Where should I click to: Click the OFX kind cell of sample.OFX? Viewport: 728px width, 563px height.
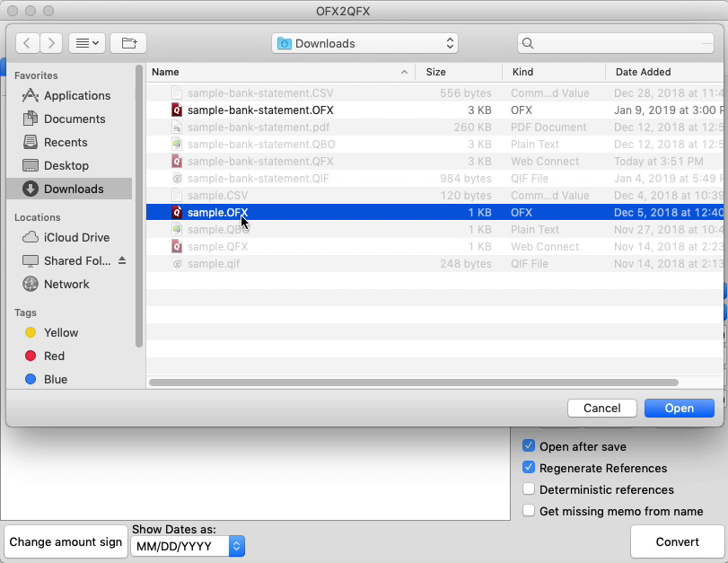[522, 212]
